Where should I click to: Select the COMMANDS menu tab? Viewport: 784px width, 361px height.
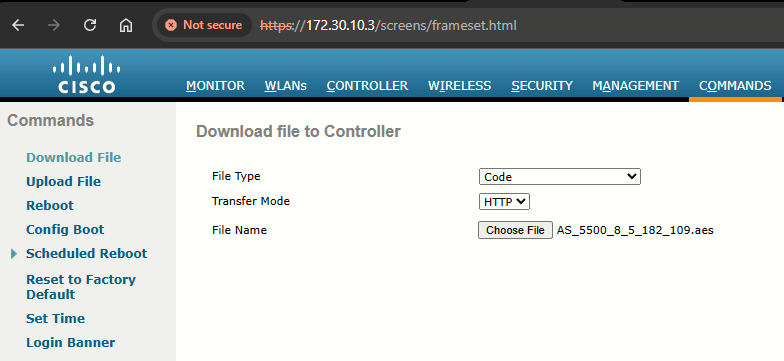pos(735,86)
